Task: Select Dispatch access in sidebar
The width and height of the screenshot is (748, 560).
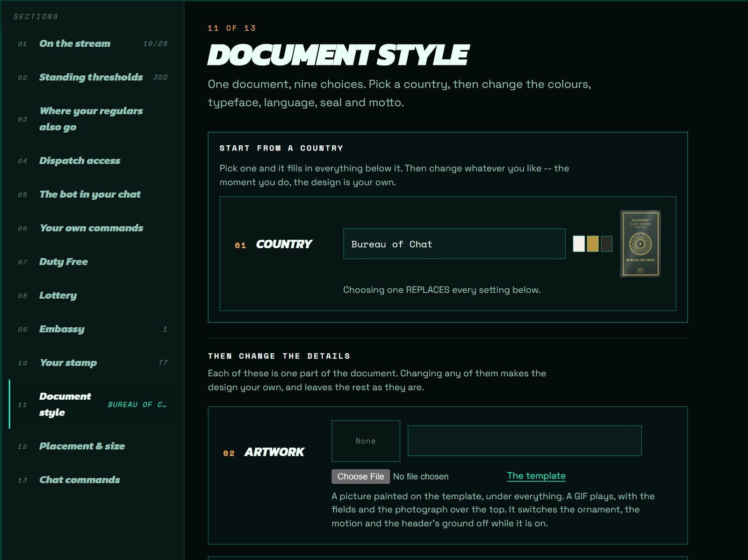Action: point(93,161)
